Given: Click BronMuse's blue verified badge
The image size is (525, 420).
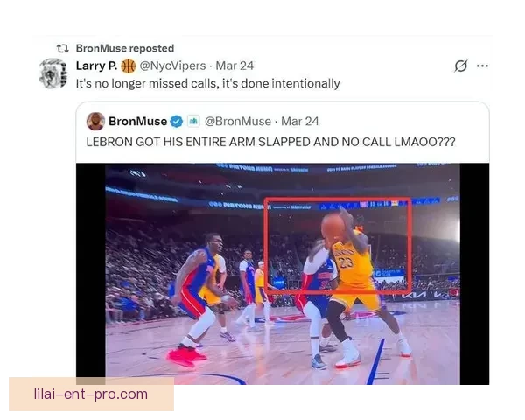Looking at the screenshot, I should [177, 122].
